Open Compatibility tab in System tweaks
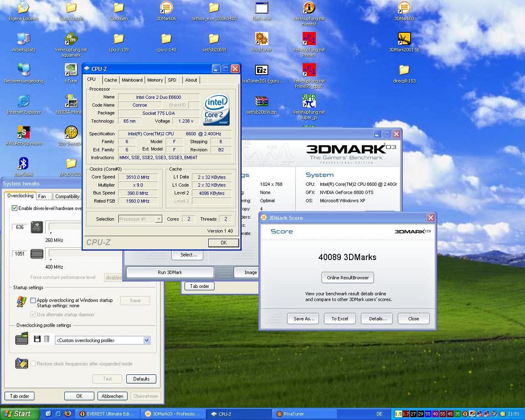Screen dimensions: 525x420 pos(67,196)
